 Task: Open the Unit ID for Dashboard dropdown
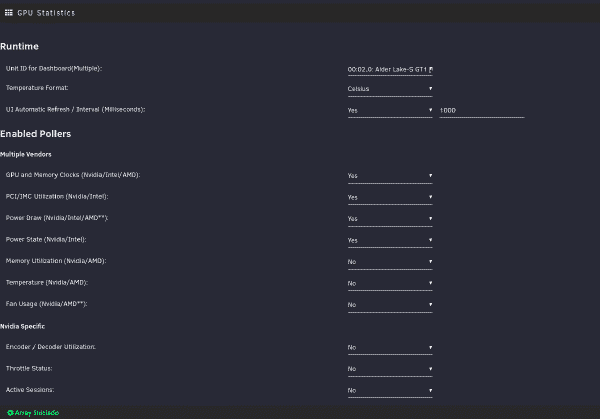390,70
